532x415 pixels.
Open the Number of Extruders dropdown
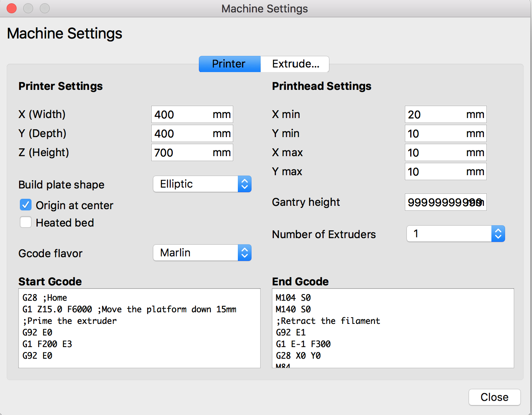coord(456,234)
